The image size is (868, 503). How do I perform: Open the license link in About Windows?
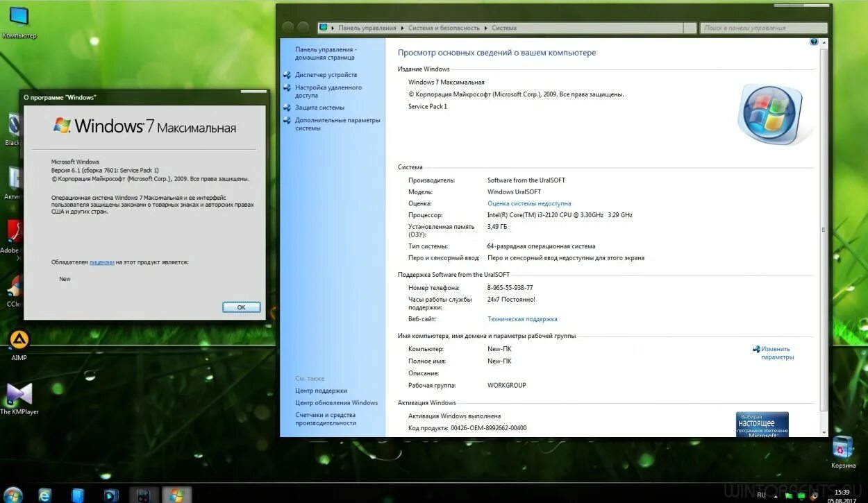tap(101, 262)
